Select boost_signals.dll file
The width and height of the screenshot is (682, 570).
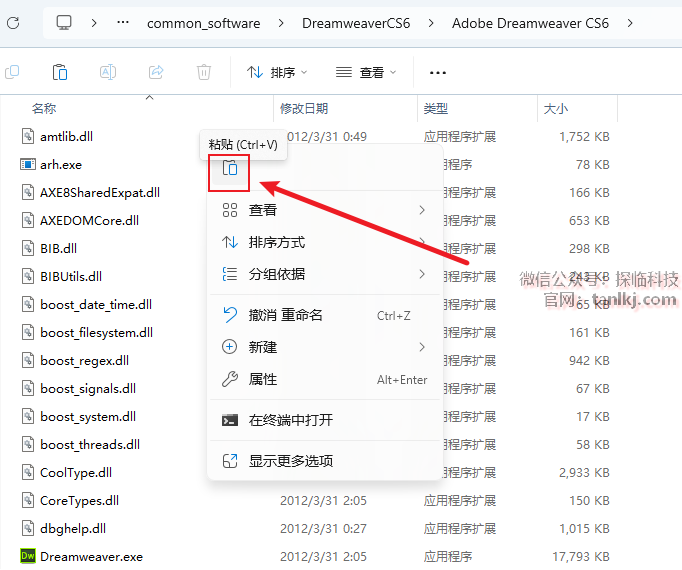pyautogui.click(x=88, y=388)
